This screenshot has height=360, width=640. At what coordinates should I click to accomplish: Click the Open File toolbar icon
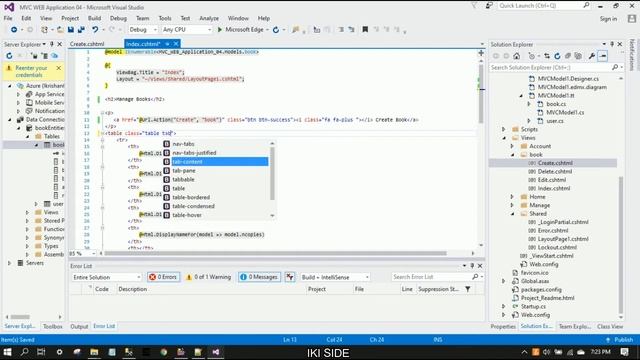coord(60,29)
